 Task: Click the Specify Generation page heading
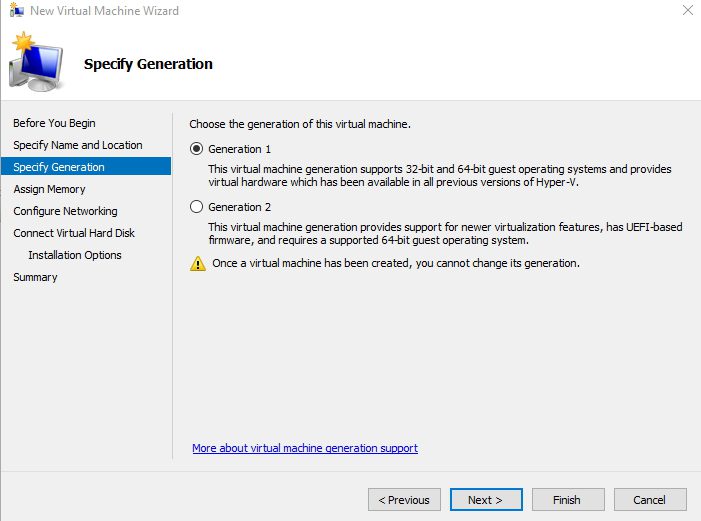click(148, 64)
